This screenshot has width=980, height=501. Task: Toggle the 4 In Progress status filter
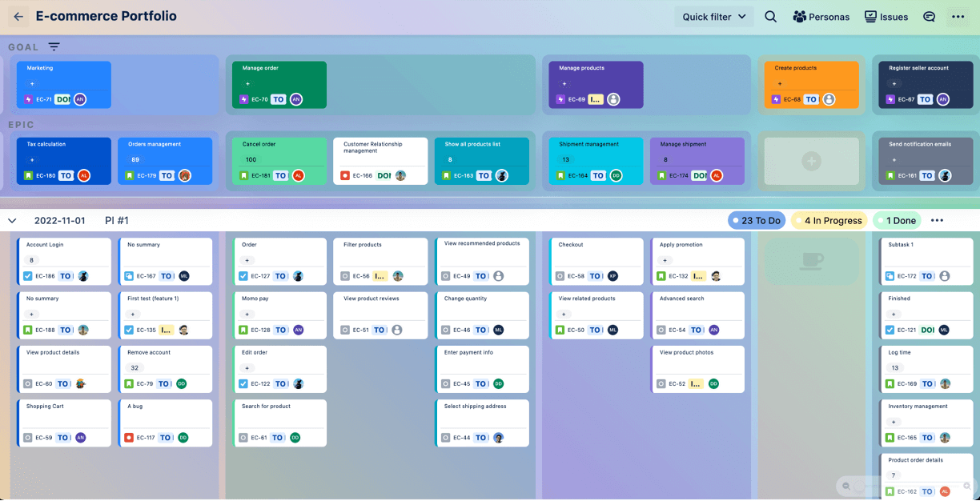pos(829,220)
